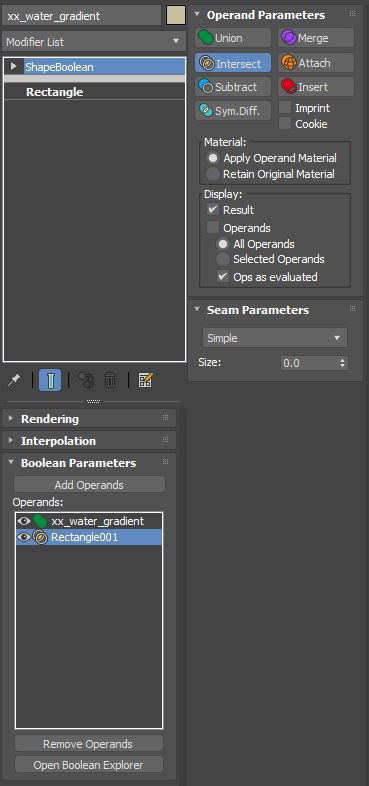Click the Insert operation button
This screenshot has width=369, height=786.
click(x=316, y=87)
